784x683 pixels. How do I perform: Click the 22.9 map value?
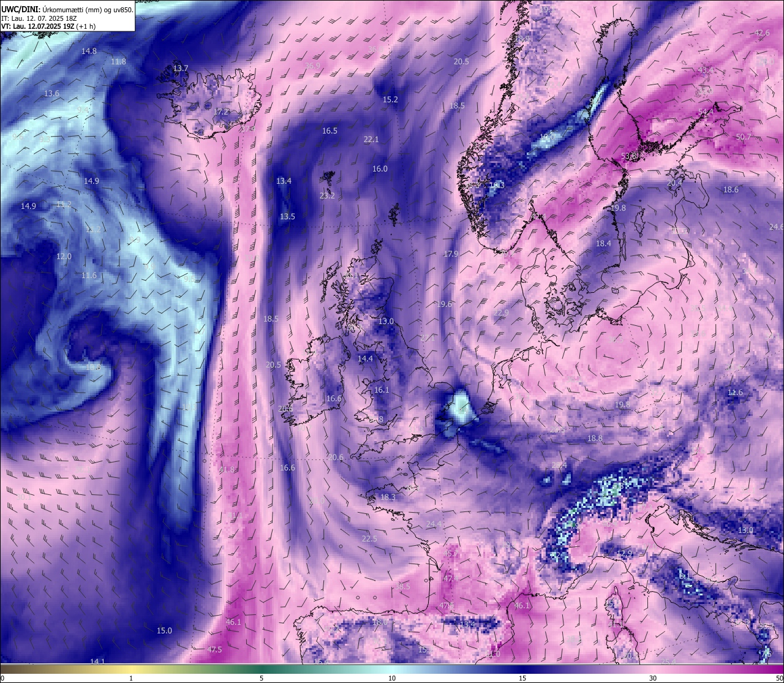(x=501, y=313)
